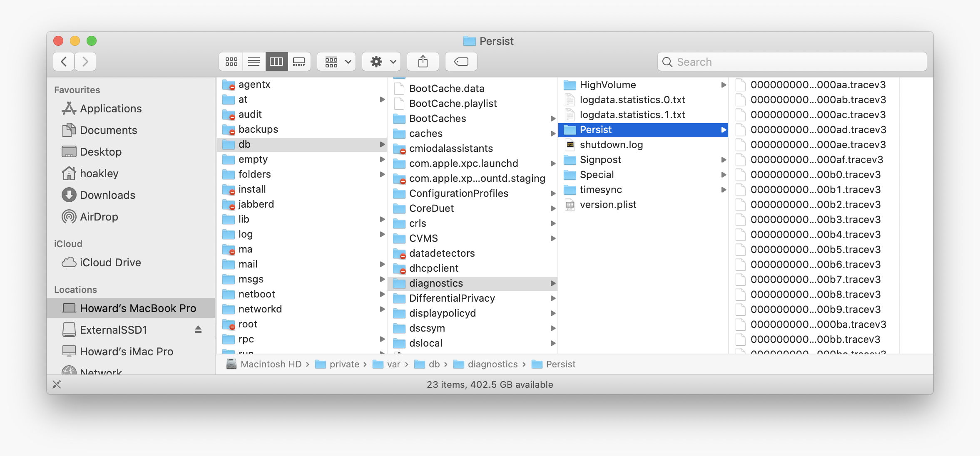
Task: Click the Share toolbar button
Action: point(423,62)
